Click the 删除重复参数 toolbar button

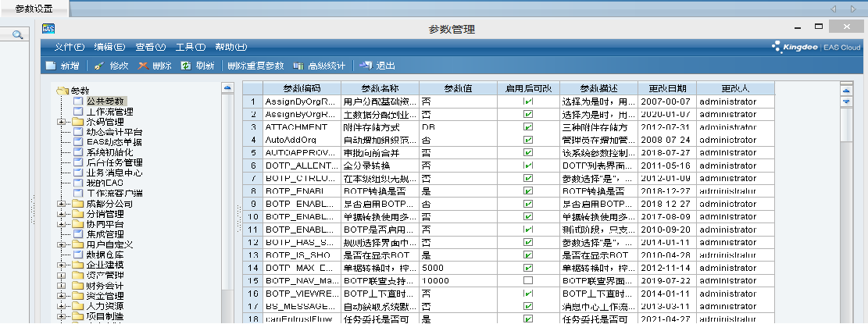255,66
